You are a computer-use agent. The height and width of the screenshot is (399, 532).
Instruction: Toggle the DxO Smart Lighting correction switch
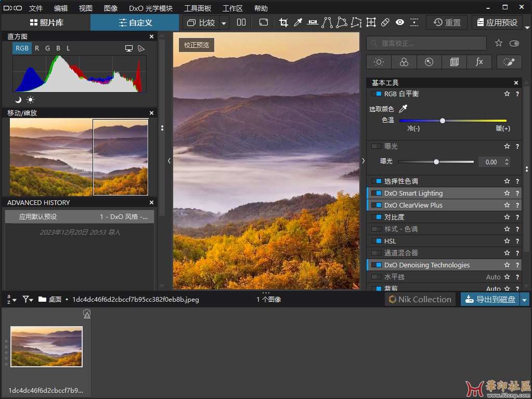(377, 194)
